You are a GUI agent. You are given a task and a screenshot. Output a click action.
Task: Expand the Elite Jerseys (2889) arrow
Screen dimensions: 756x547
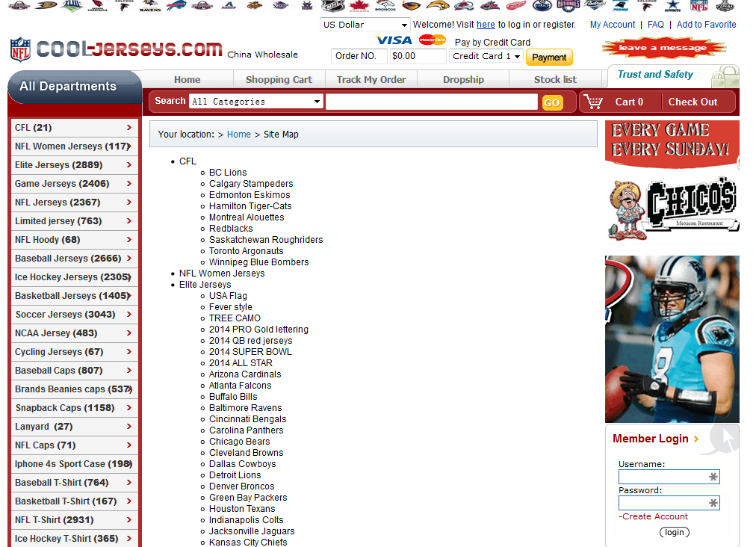(x=129, y=165)
